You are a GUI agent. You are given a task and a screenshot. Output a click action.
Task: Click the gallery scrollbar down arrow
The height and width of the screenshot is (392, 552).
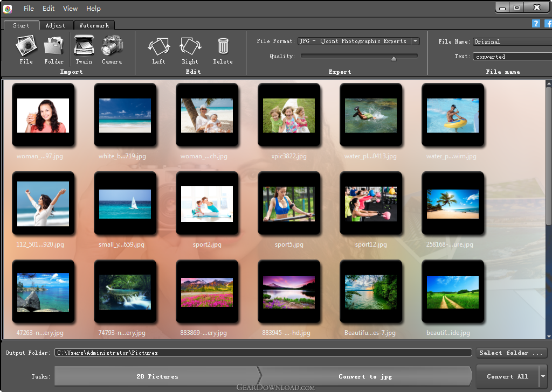[x=549, y=337]
